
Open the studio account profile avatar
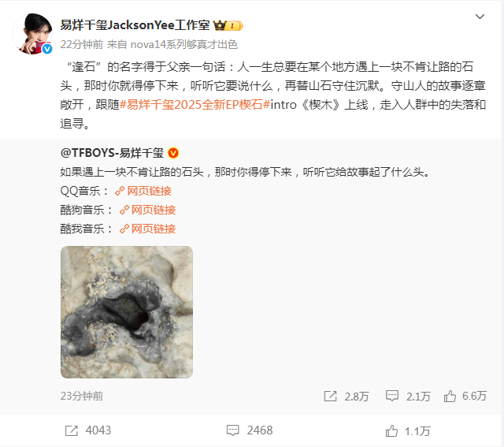(x=32, y=33)
